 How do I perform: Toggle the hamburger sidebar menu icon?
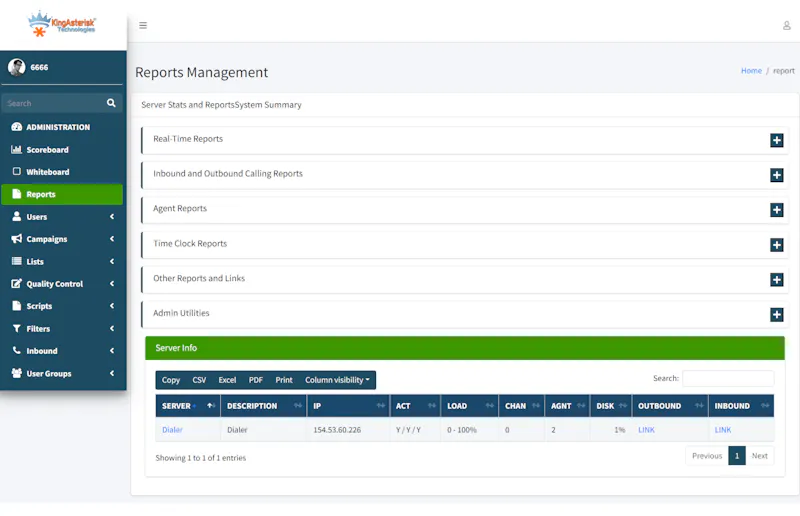(x=143, y=25)
